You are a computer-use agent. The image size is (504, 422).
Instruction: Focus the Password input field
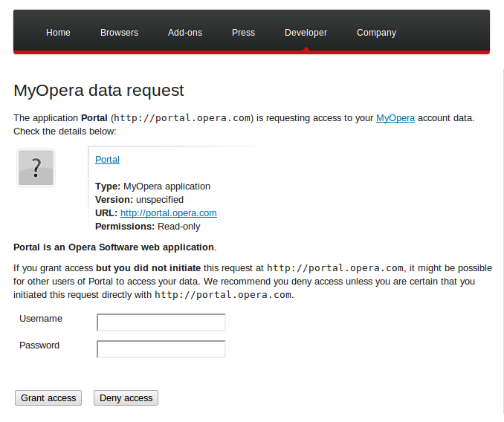(161, 349)
